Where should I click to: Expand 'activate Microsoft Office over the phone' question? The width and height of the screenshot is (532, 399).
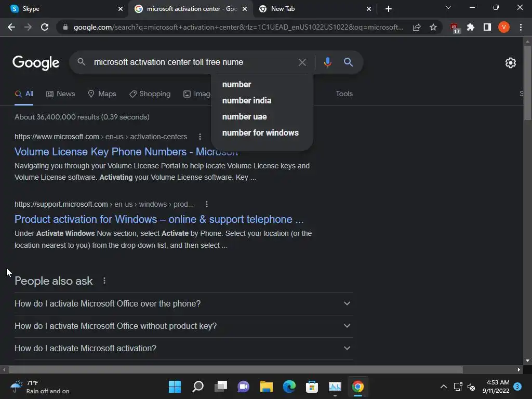point(183,303)
